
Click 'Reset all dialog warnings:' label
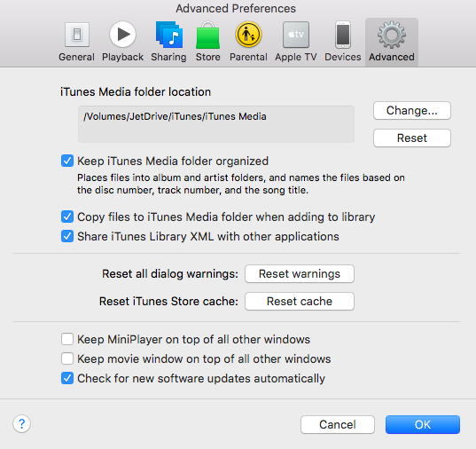point(170,274)
